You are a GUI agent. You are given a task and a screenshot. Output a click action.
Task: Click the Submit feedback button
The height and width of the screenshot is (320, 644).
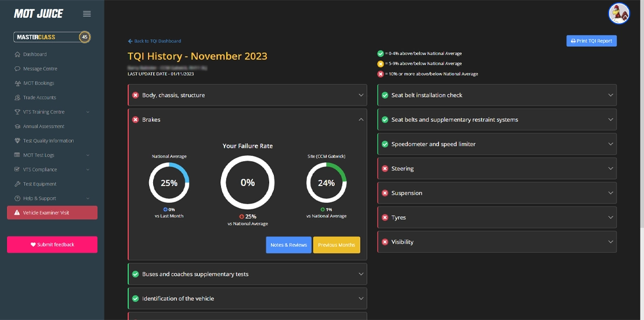pos(52,245)
